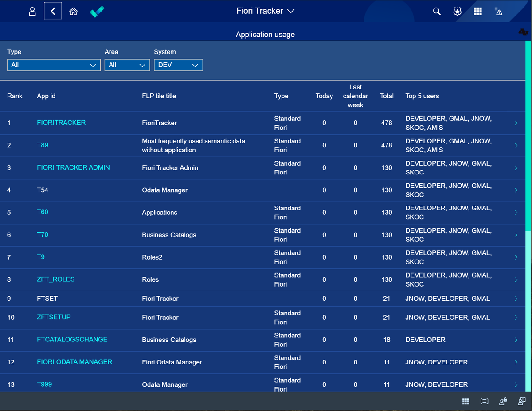The width and height of the screenshot is (532, 411).
Task: Open the ZFT_ROLES app link
Action: 56,279
